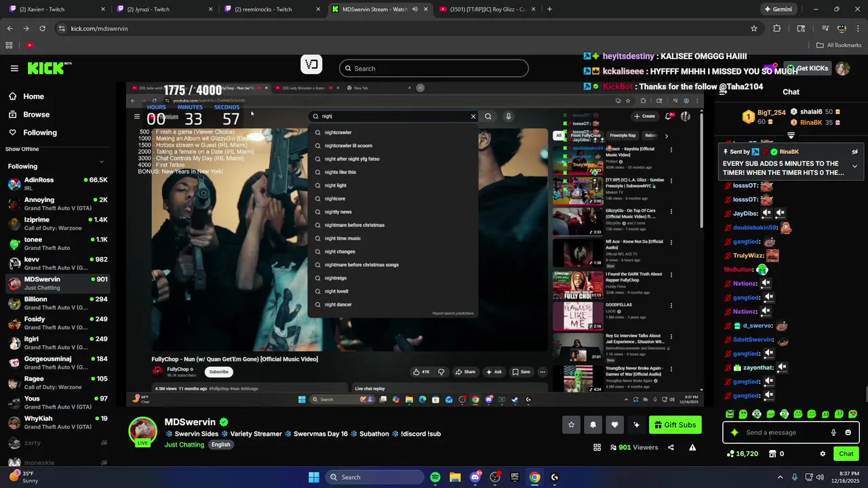The width and height of the screenshot is (868, 488).
Task: Open the YouTube bookmark shortcut
Action: pyautogui.click(x=30, y=45)
